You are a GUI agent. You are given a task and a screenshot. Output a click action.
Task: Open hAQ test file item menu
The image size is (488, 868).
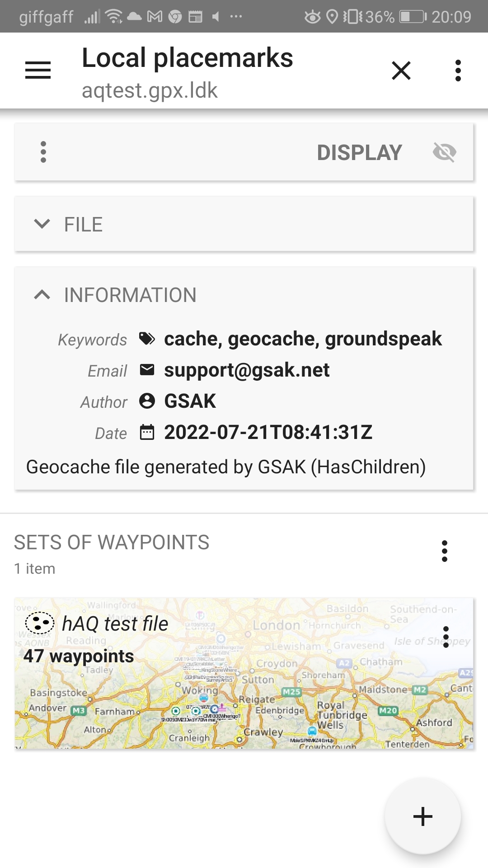click(446, 637)
